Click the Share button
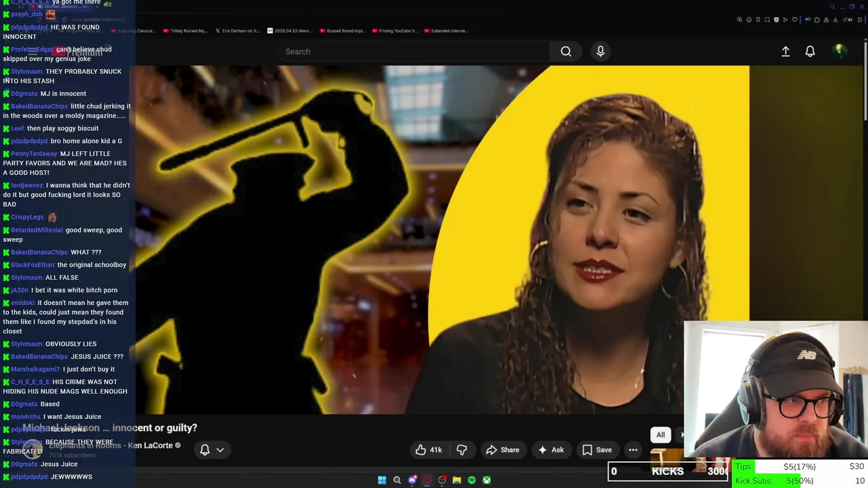868x488 pixels. tap(502, 449)
